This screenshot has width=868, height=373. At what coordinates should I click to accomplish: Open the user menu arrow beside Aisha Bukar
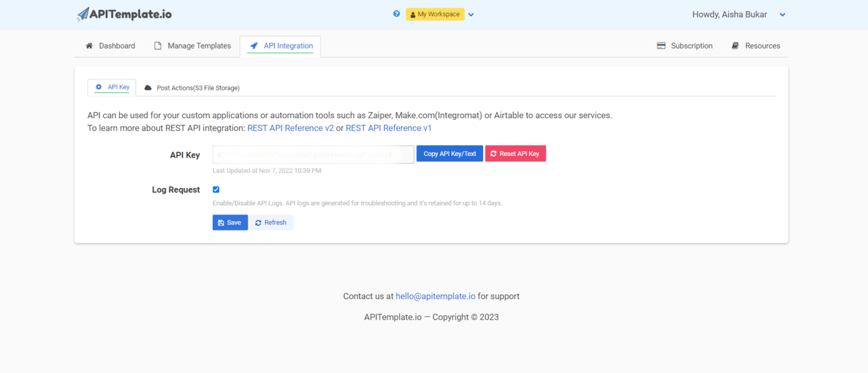pyautogui.click(x=783, y=15)
